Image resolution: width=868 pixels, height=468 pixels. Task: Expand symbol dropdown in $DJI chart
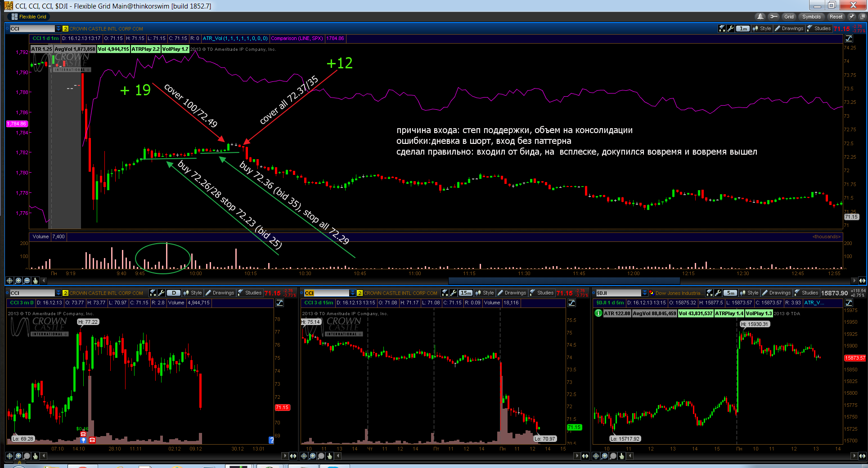point(645,293)
